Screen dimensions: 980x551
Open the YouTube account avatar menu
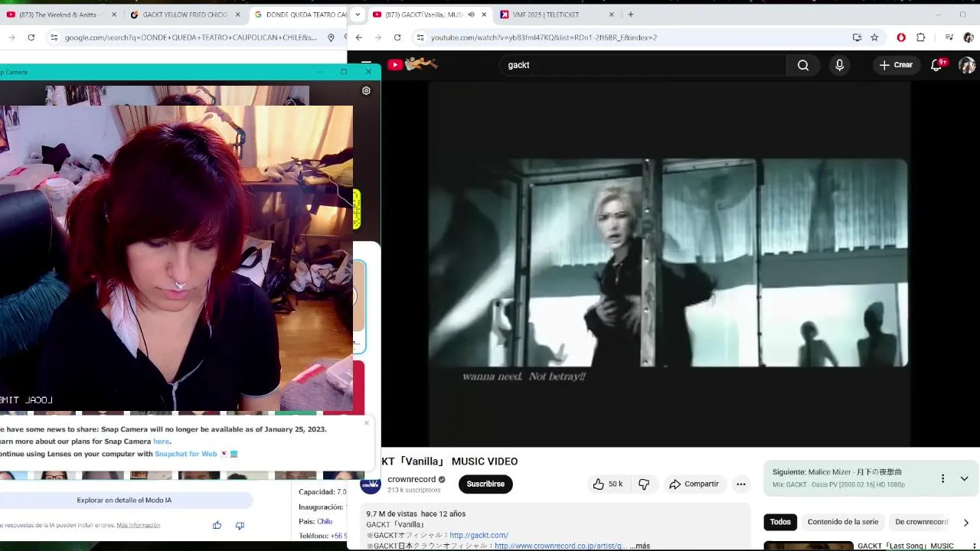tap(967, 65)
